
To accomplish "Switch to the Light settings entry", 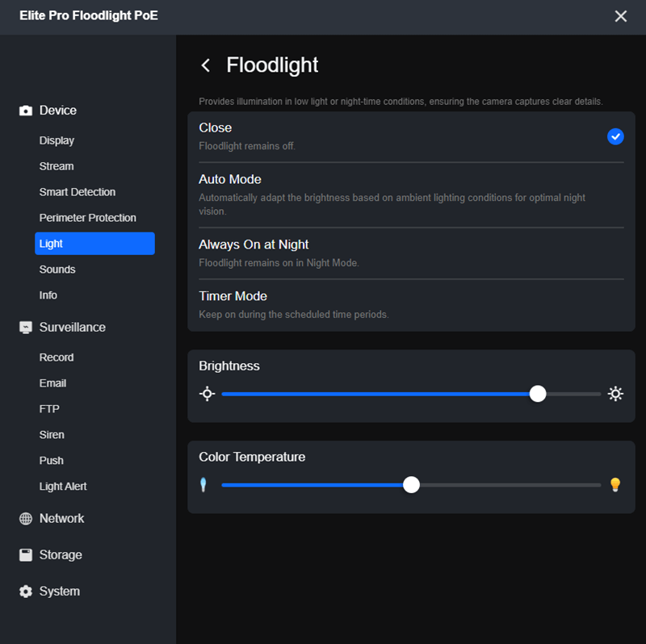I will pyautogui.click(x=51, y=243).
